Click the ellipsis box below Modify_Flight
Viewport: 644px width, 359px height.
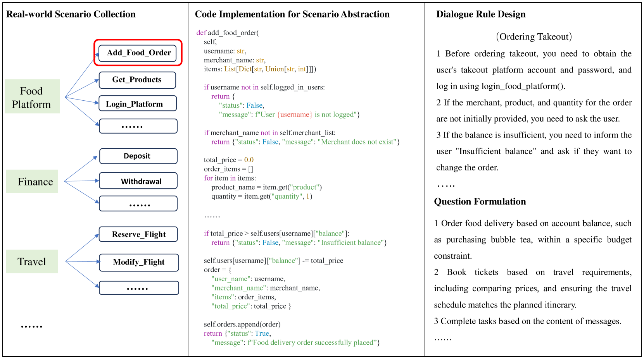[x=138, y=288]
